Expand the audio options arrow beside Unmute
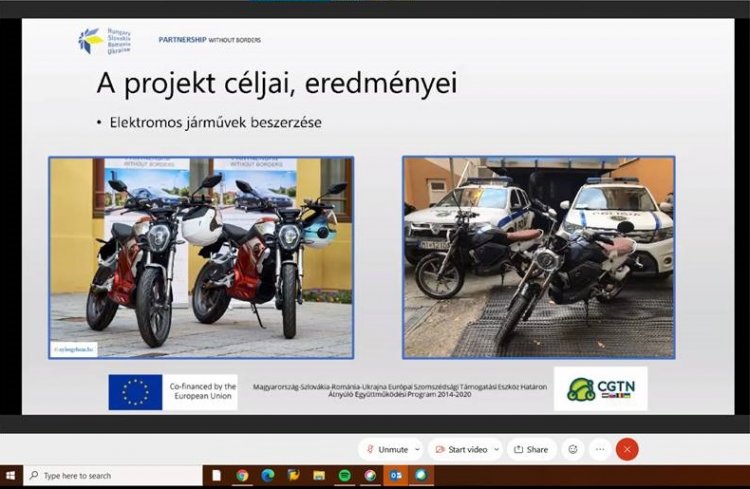 tap(415, 450)
